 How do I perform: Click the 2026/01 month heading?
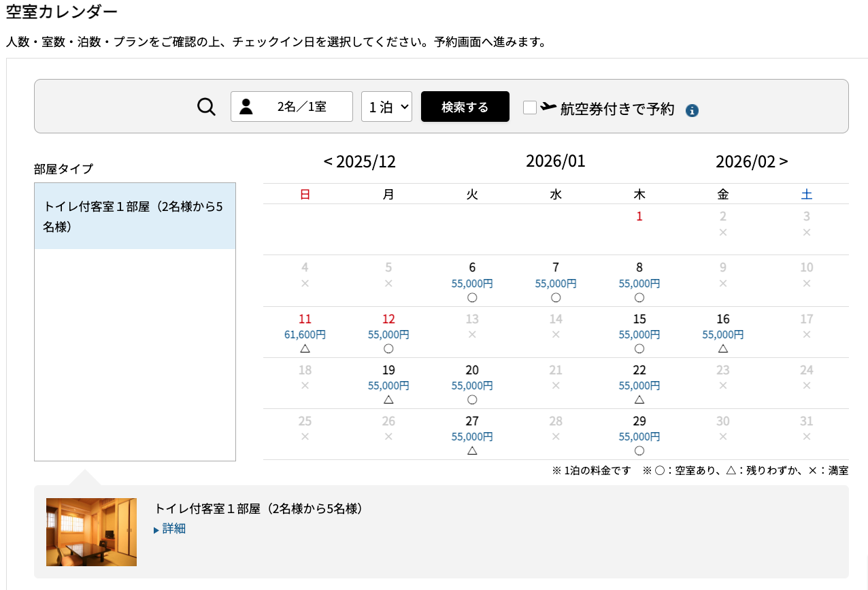[x=555, y=161]
